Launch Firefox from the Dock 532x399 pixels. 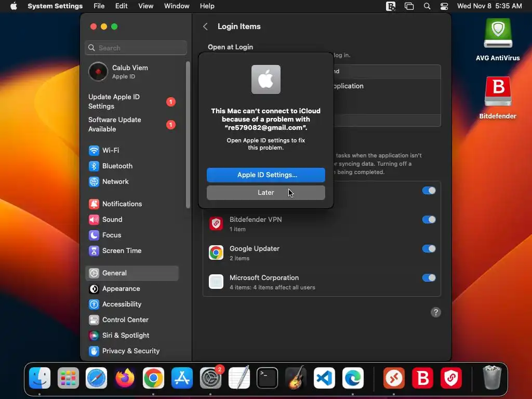point(125,378)
